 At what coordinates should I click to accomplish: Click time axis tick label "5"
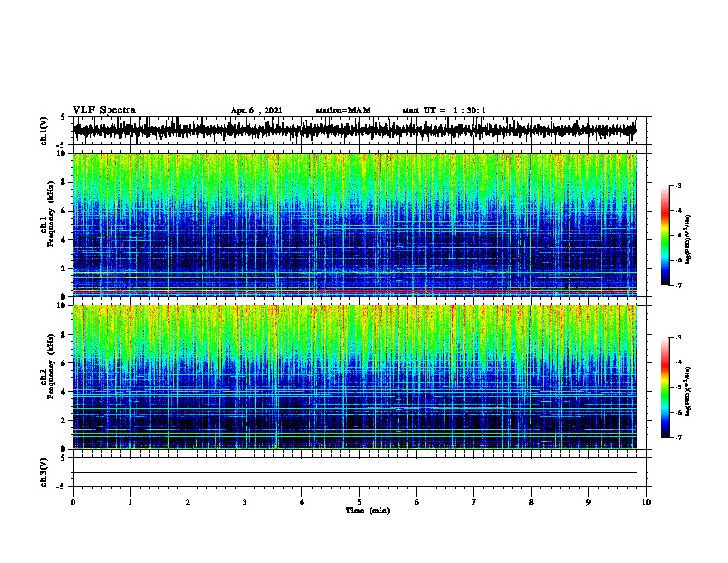359,502
